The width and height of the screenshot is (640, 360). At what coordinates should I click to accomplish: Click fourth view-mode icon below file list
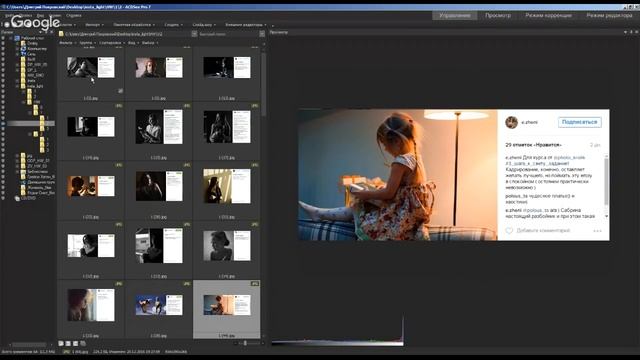83,344
